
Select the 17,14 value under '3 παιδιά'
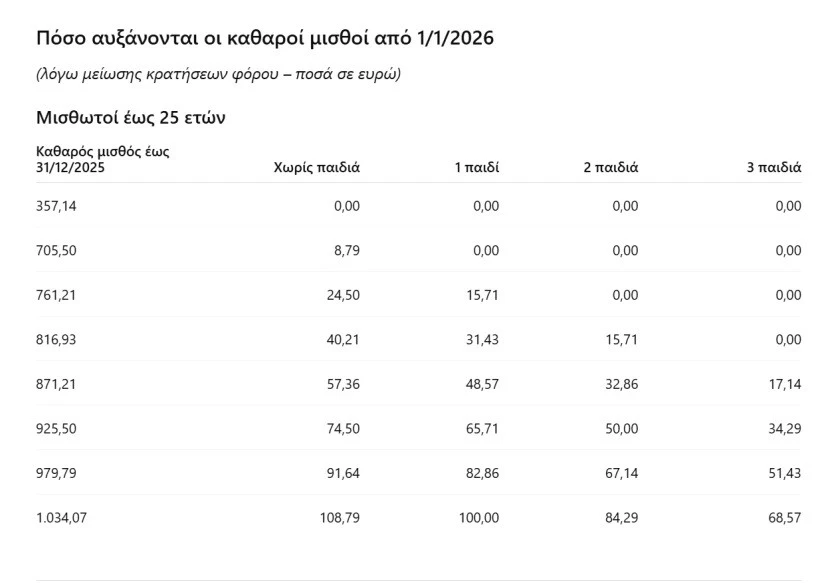click(785, 384)
